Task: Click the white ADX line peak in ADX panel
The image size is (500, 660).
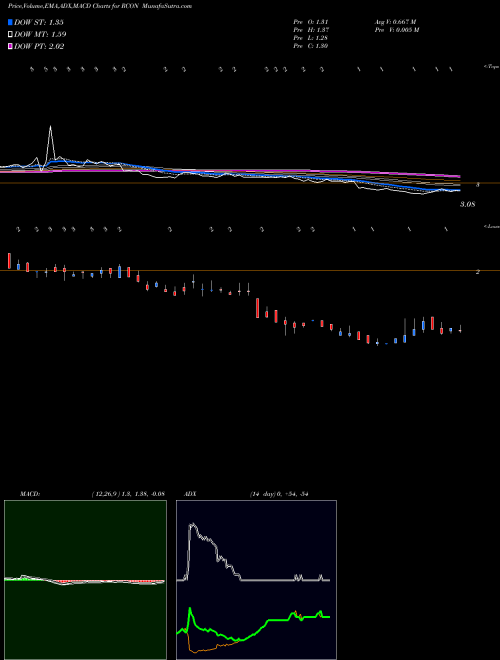Action: [193, 524]
